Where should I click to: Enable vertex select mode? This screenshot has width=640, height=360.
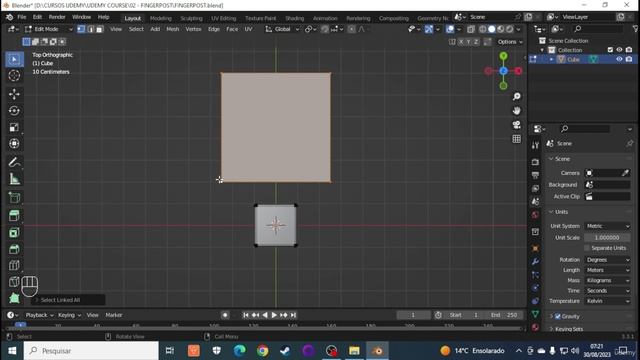[81, 29]
